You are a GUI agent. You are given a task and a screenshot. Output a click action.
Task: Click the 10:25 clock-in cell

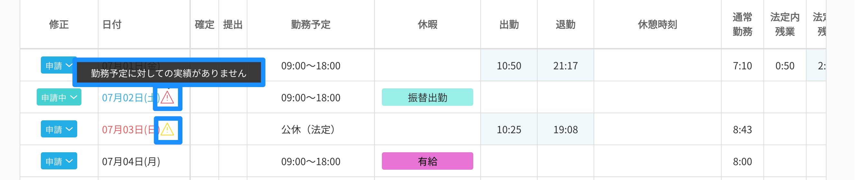point(508,130)
